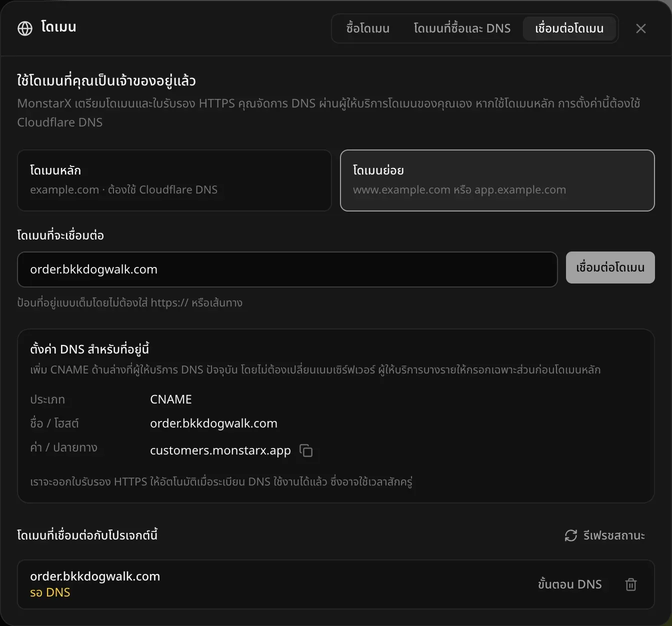Click order.bkkdogwalk.com in the connected domains list

pyautogui.click(x=95, y=576)
